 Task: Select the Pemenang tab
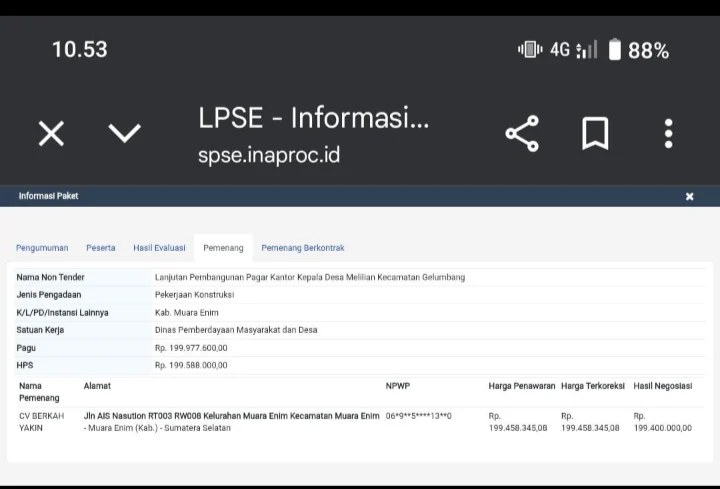(223, 248)
